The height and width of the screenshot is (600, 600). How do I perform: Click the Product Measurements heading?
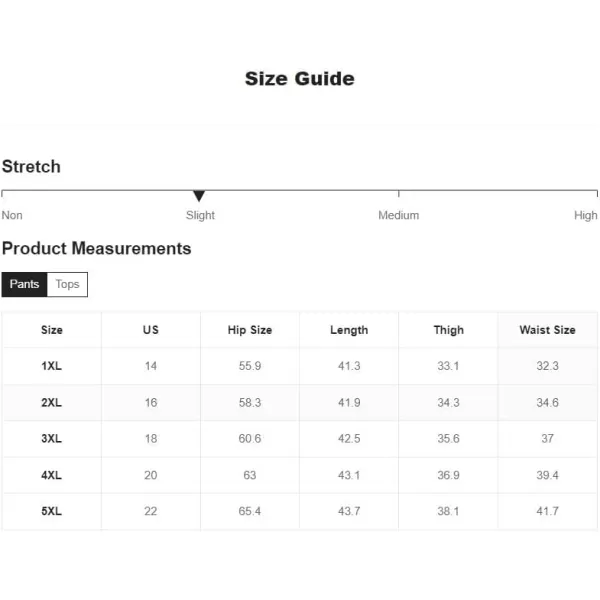click(96, 248)
